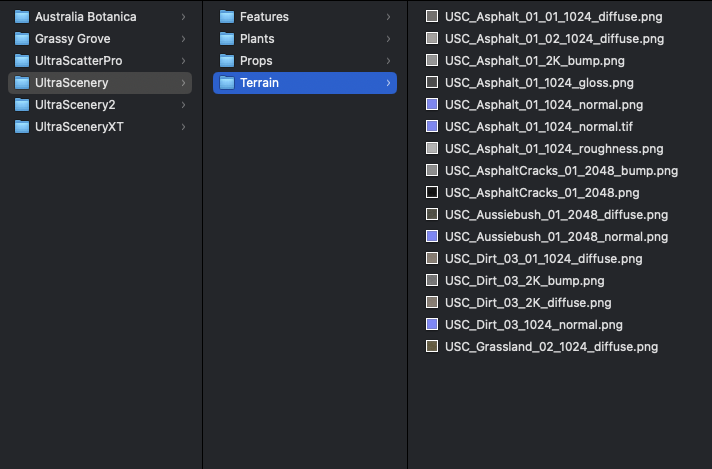Click USC_AsphaltCracks_01_2048.png file thumbnail
Screen dimensions: 712x469
coord(432,193)
